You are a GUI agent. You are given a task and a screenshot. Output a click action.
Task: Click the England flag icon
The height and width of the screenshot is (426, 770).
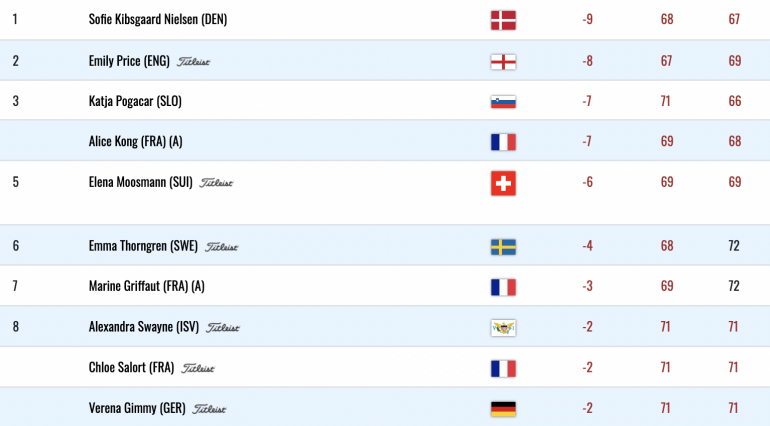coord(503,61)
